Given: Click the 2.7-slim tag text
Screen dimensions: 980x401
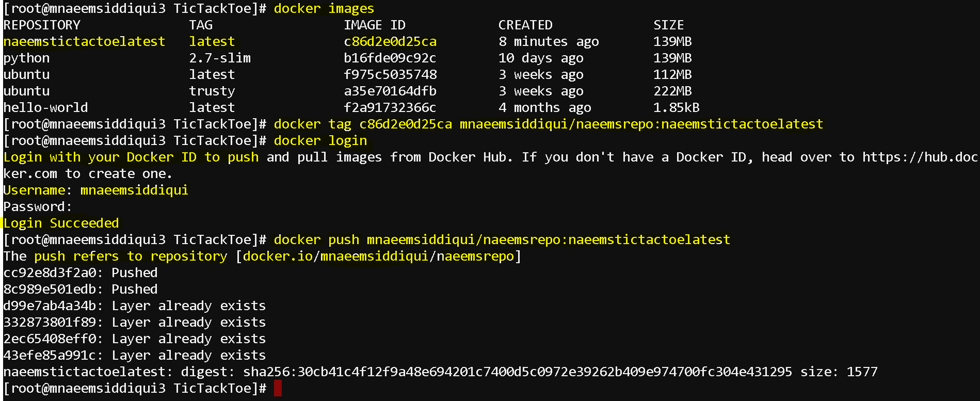Looking at the screenshot, I should point(220,58).
